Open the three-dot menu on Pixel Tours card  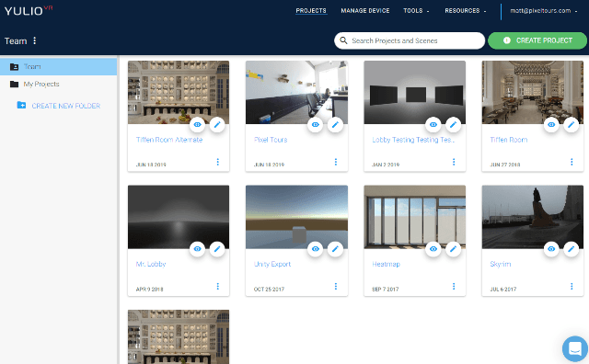click(335, 162)
